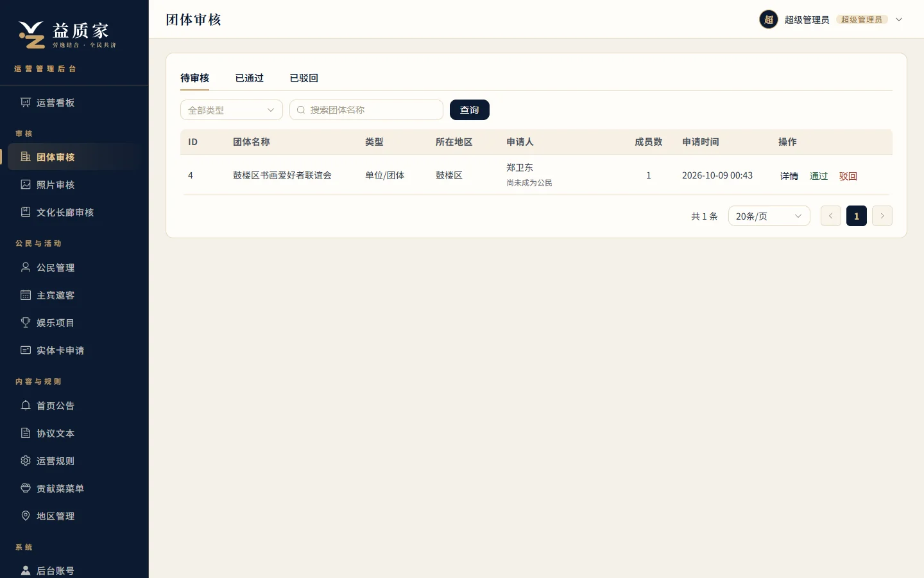
Task: Focus the 搜索团体名称 search field
Action: (366, 110)
